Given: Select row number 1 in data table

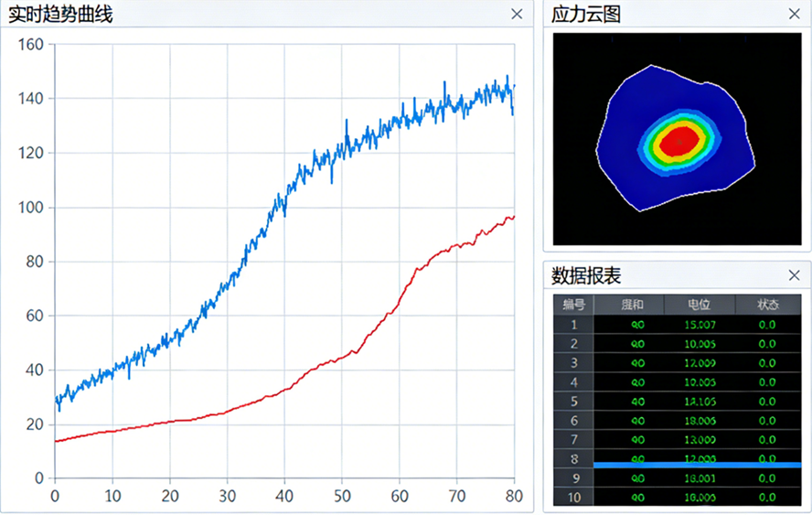Looking at the screenshot, I should click(573, 325).
